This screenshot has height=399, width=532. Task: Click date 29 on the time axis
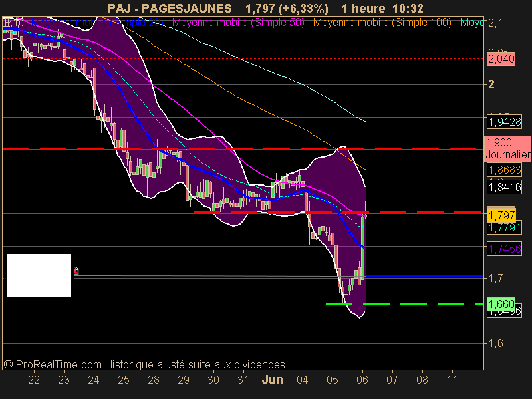click(184, 380)
